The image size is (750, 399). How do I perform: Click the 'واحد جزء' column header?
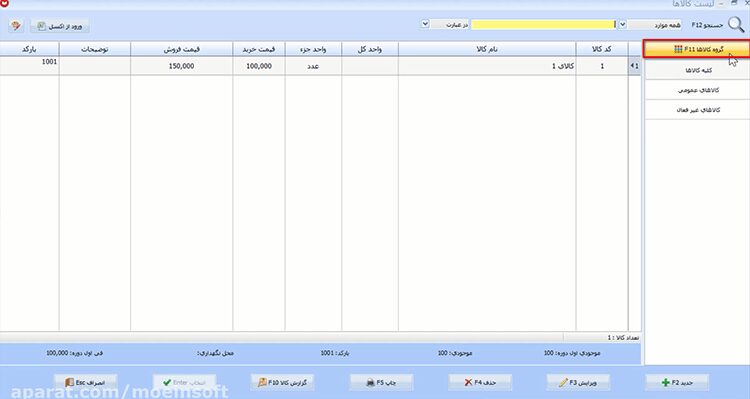313,49
